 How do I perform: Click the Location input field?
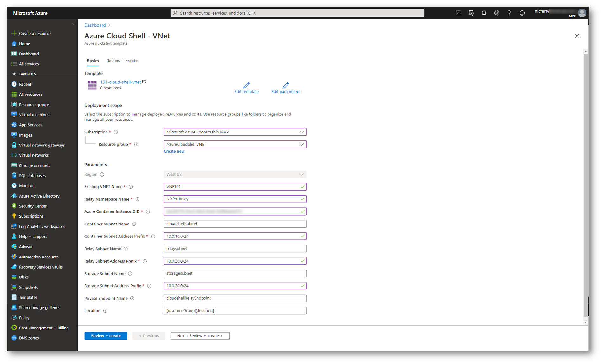click(235, 310)
